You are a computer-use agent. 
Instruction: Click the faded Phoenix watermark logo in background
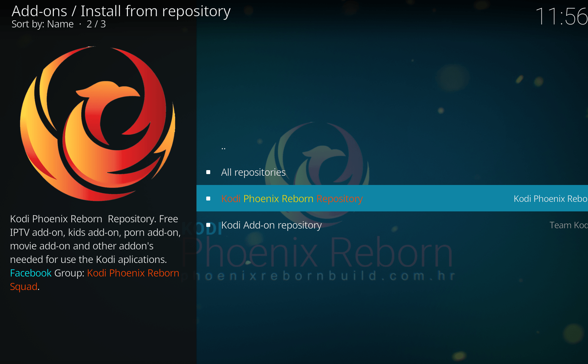tap(319, 155)
